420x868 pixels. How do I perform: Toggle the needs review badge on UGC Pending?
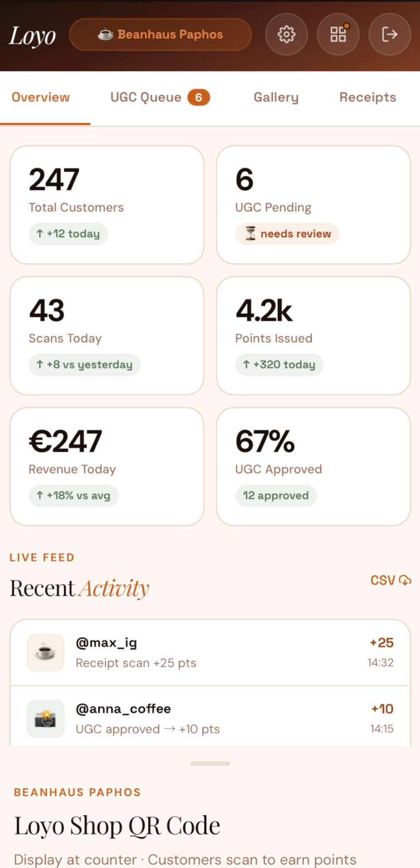click(x=287, y=234)
